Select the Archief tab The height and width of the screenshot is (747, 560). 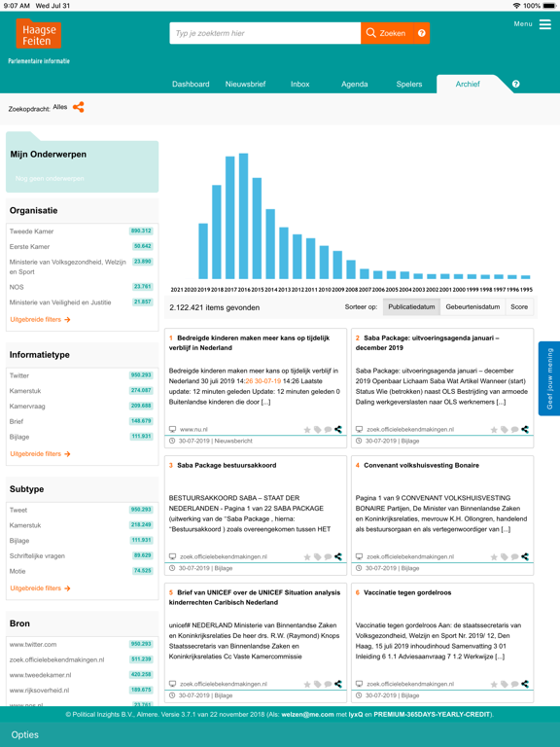[x=468, y=84]
